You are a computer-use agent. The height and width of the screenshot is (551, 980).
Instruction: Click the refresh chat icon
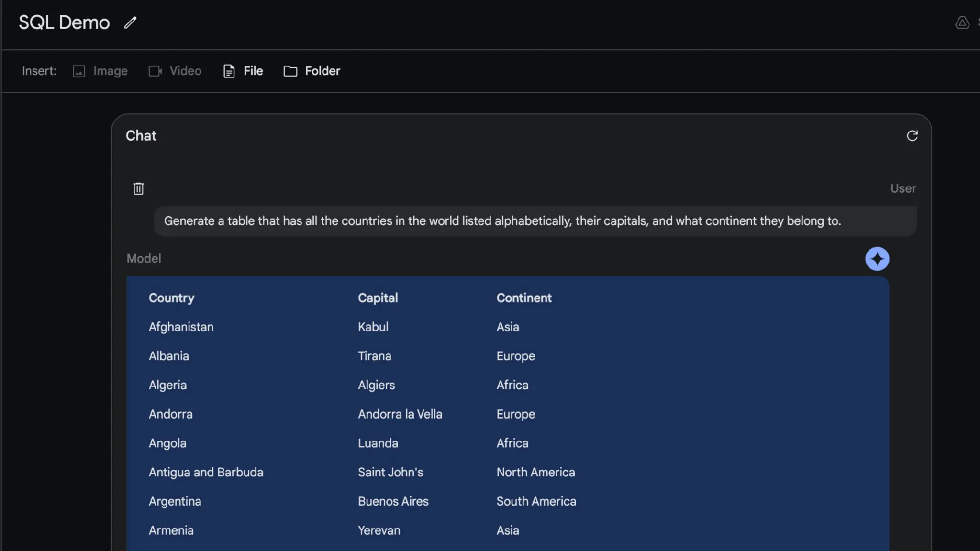(x=912, y=136)
